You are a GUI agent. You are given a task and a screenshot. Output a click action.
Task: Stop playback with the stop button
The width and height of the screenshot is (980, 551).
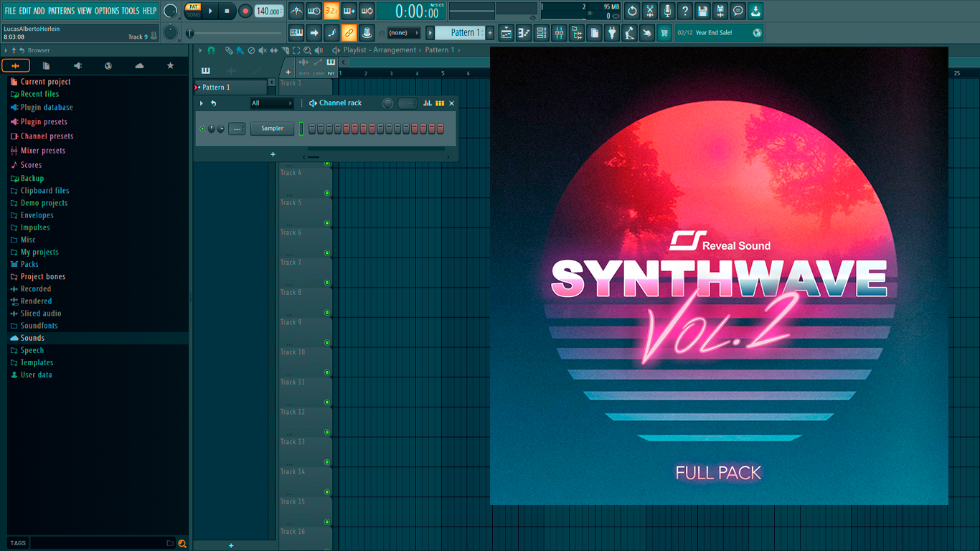227,11
